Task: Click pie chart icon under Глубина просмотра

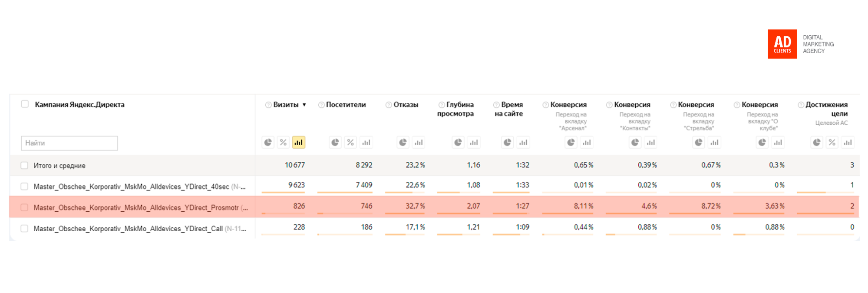Action: [x=458, y=143]
